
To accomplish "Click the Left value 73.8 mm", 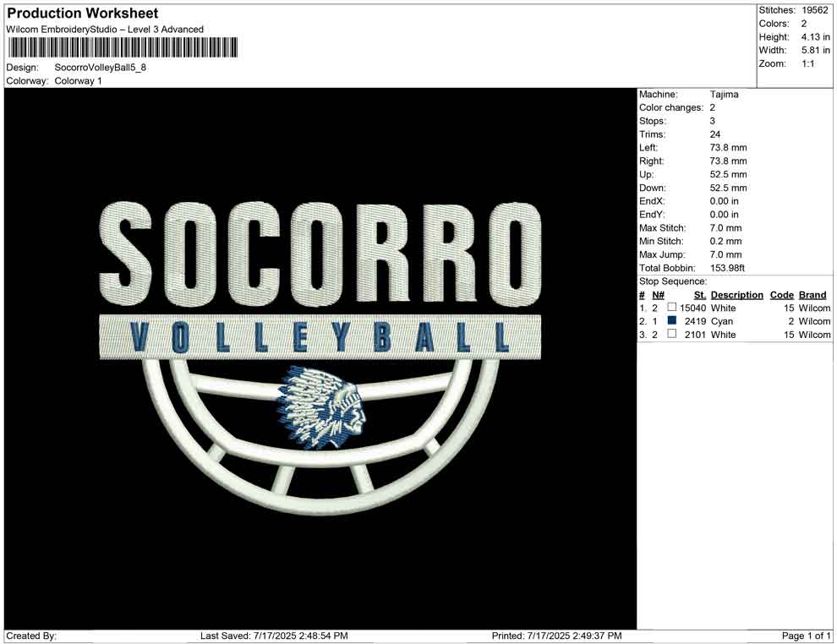I will coord(728,148).
